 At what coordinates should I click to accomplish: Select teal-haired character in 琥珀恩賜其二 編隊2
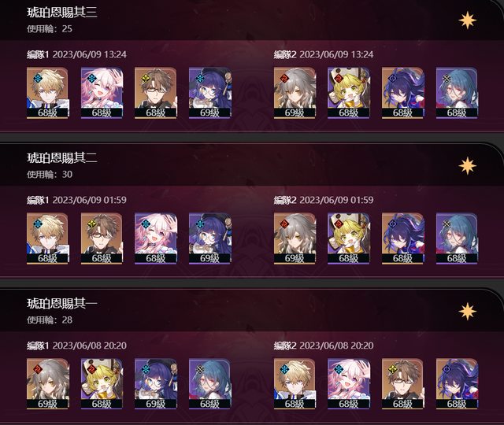457,238
